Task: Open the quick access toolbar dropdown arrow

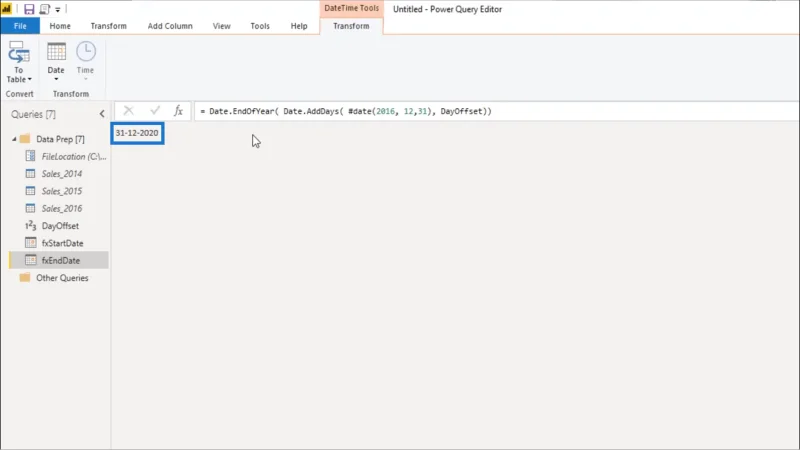Action: pyautogui.click(x=58, y=10)
